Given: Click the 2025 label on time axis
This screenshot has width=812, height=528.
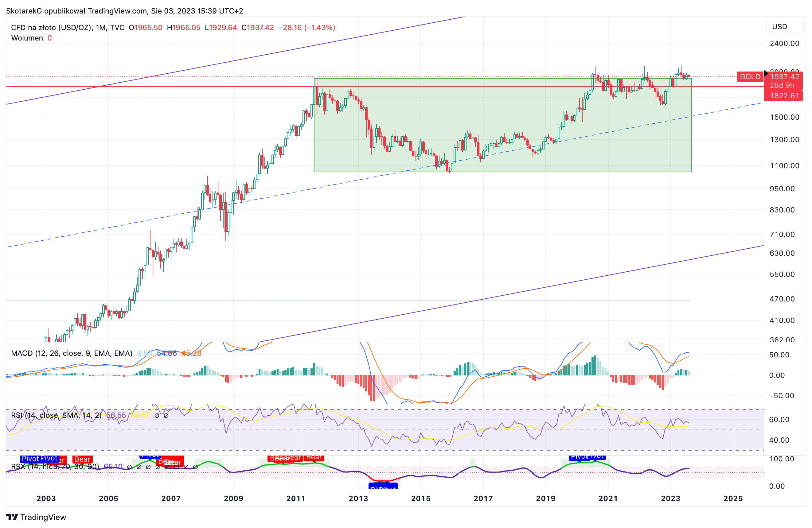Looking at the screenshot, I should [733, 498].
